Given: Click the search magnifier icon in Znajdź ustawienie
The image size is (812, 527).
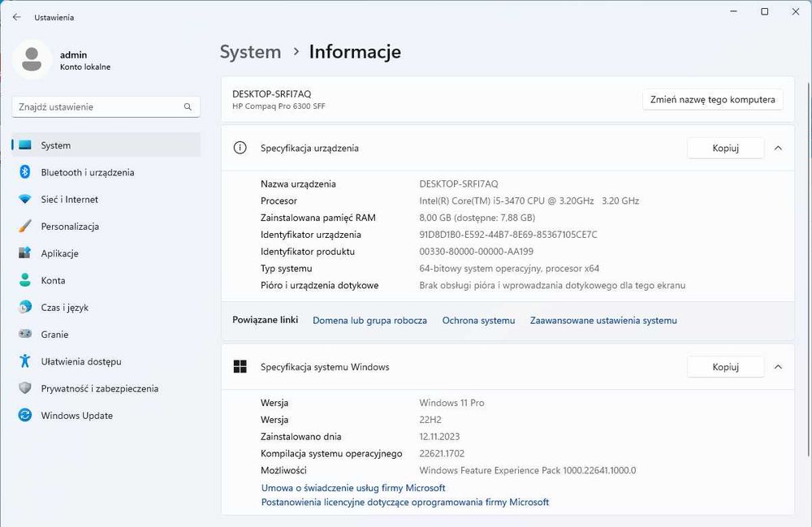Looking at the screenshot, I should (x=188, y=106).
